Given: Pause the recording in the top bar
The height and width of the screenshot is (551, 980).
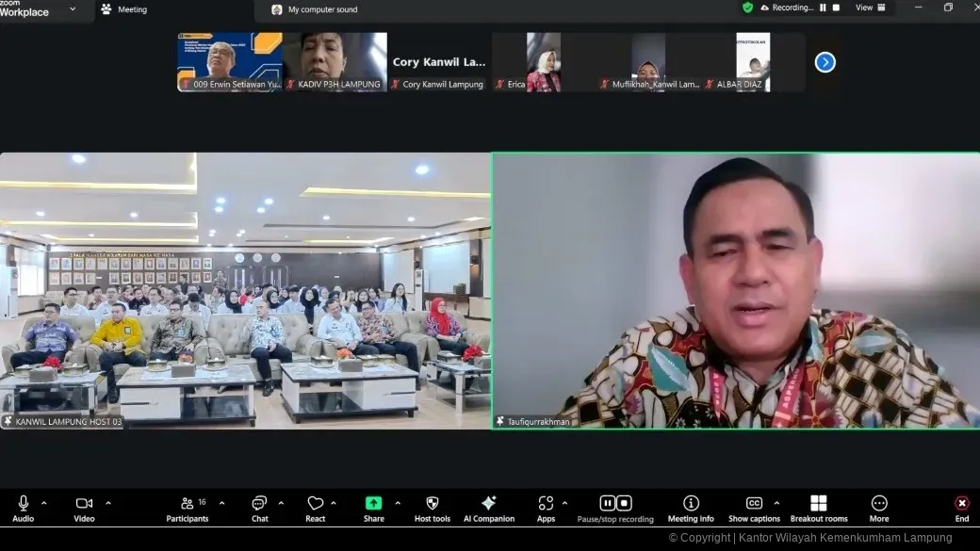Looking at the screenshot, I should (x=823, y=8).
